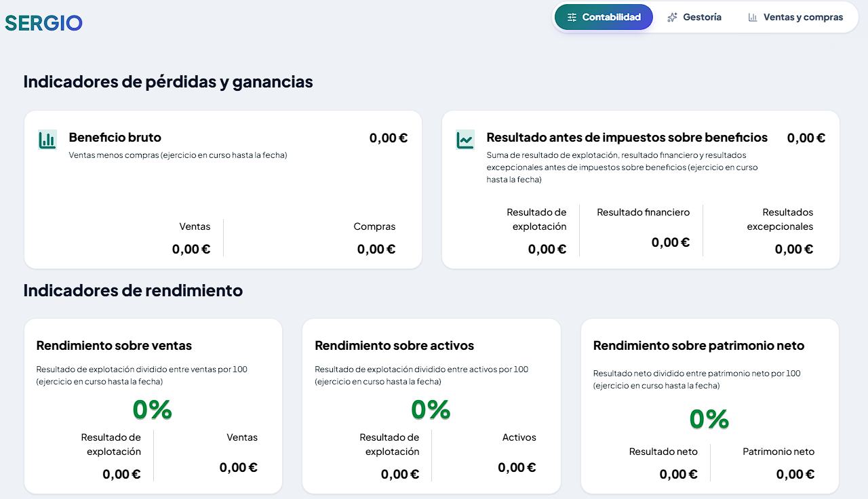868x499 pixels.
Task: Open the Rendimiento sobre ventas card title
Action: coord(114,346)
